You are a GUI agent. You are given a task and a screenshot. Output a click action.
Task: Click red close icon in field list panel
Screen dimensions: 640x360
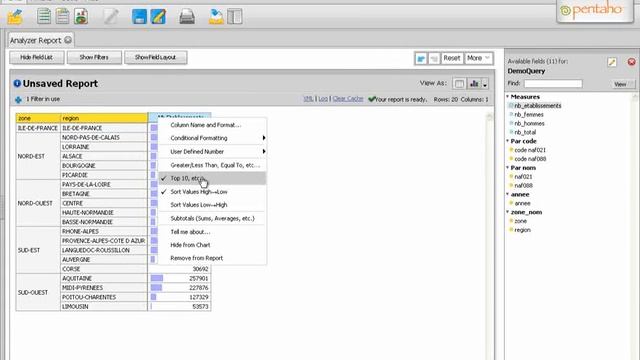coord(631,62)
